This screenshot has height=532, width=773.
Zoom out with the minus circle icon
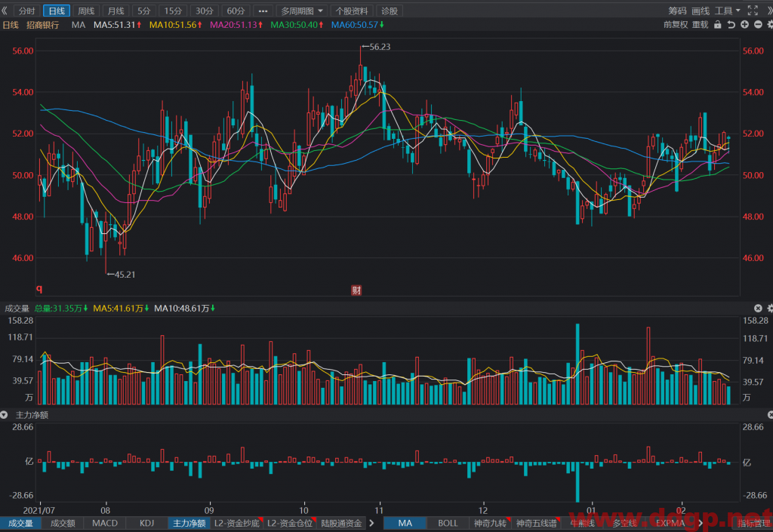click(758, 25)
